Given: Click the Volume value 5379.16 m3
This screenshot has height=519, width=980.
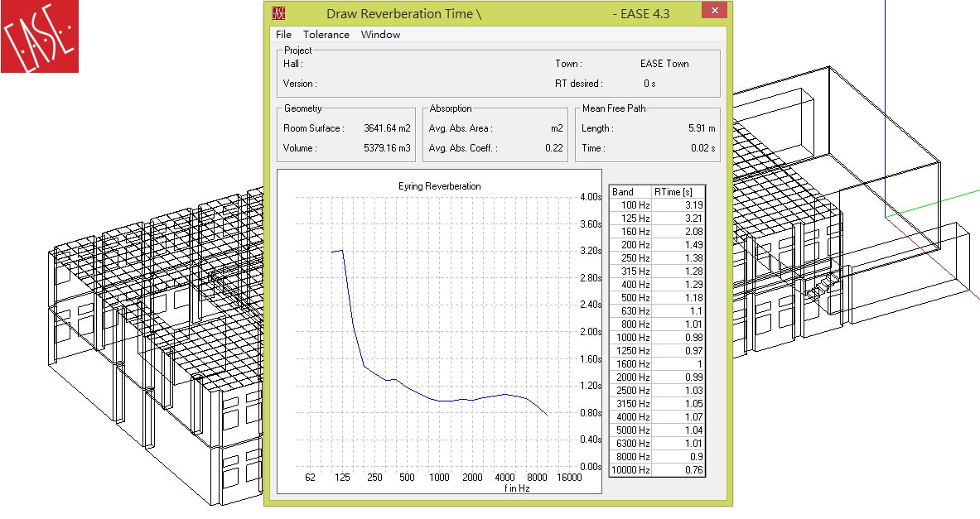Looking at the screenshot, I should pos(387,148).
